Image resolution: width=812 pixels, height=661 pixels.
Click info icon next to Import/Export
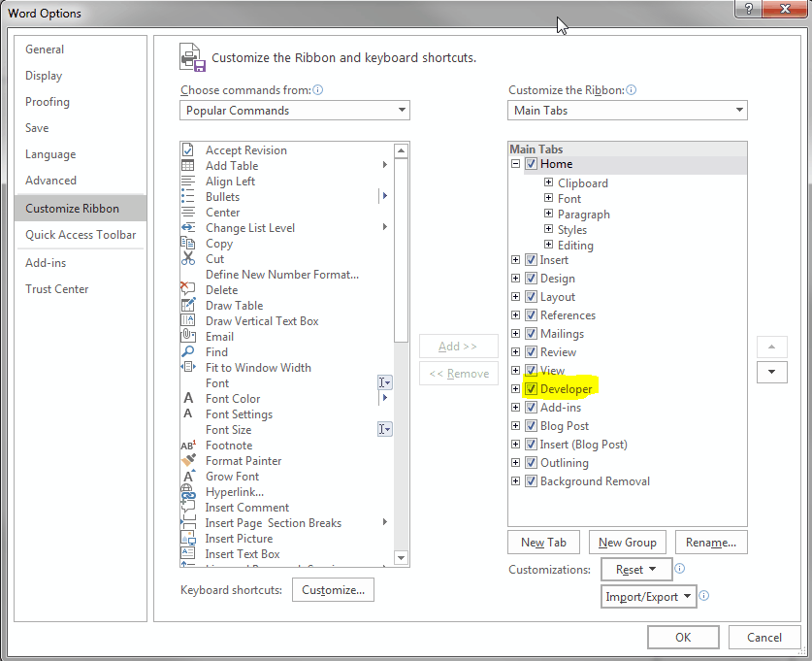tap(703, 596)
